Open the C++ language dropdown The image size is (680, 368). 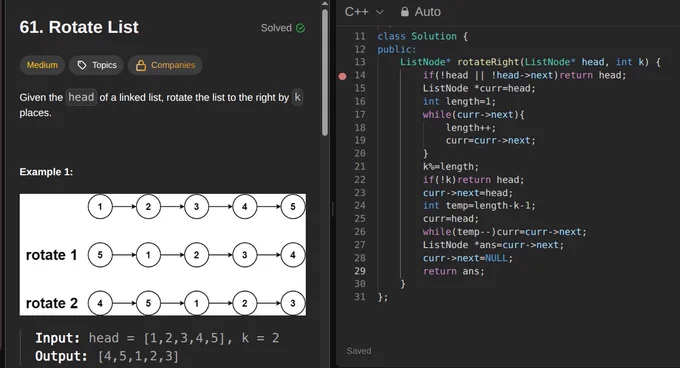364,12
